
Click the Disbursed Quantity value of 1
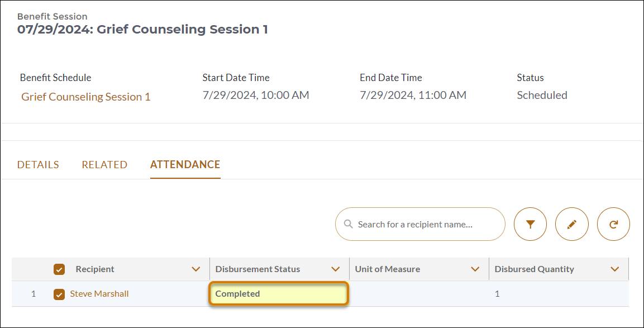click(x=497, y=293)
